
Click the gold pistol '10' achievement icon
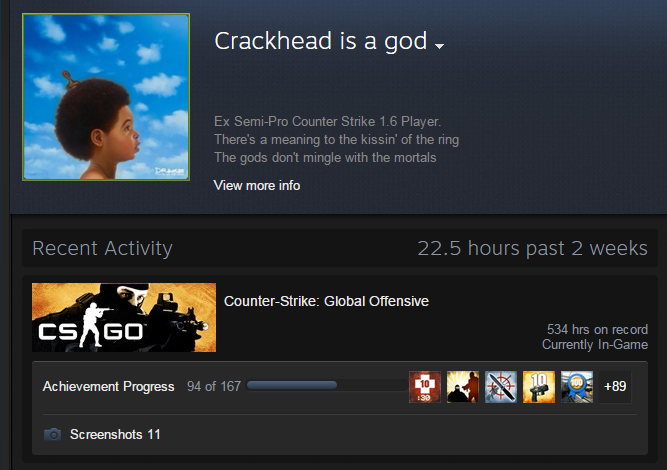point(539,387)
